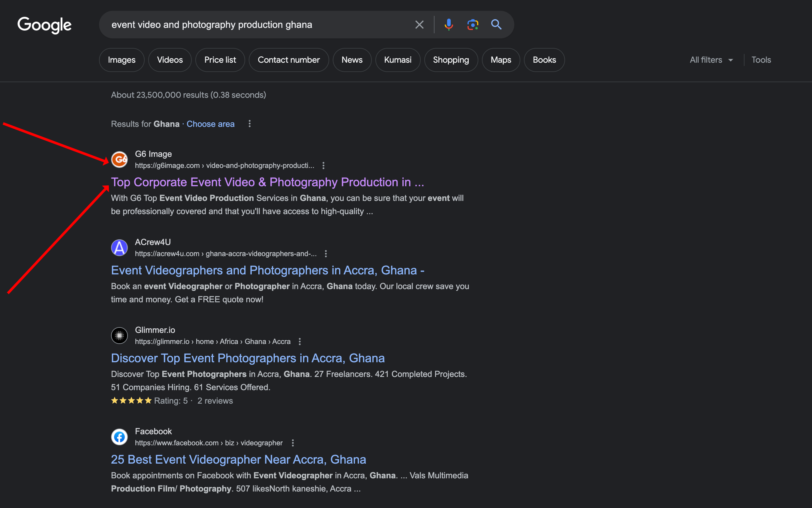Click the G6 Image favicon
The height and width of the screenshot is (508, 812).
(119, 159)
